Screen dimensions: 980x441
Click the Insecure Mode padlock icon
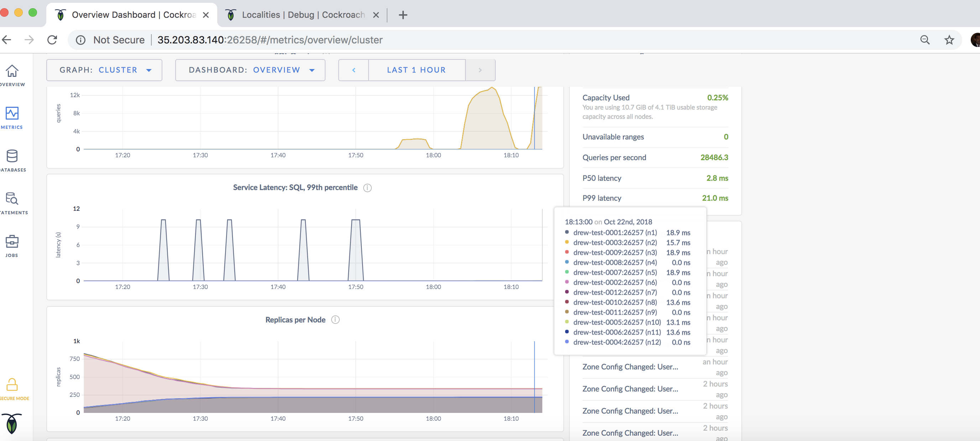[x=12, y=384]
